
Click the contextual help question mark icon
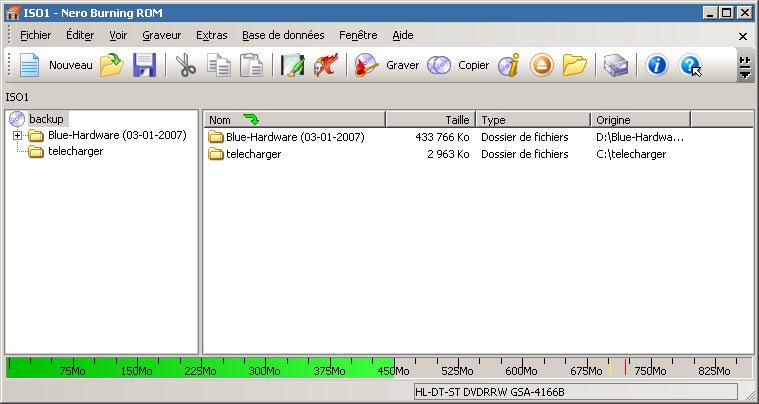pos(690,65)
